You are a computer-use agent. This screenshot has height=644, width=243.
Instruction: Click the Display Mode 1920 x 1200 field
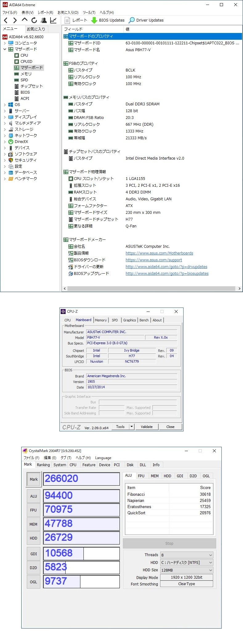(x=187, y=577)
